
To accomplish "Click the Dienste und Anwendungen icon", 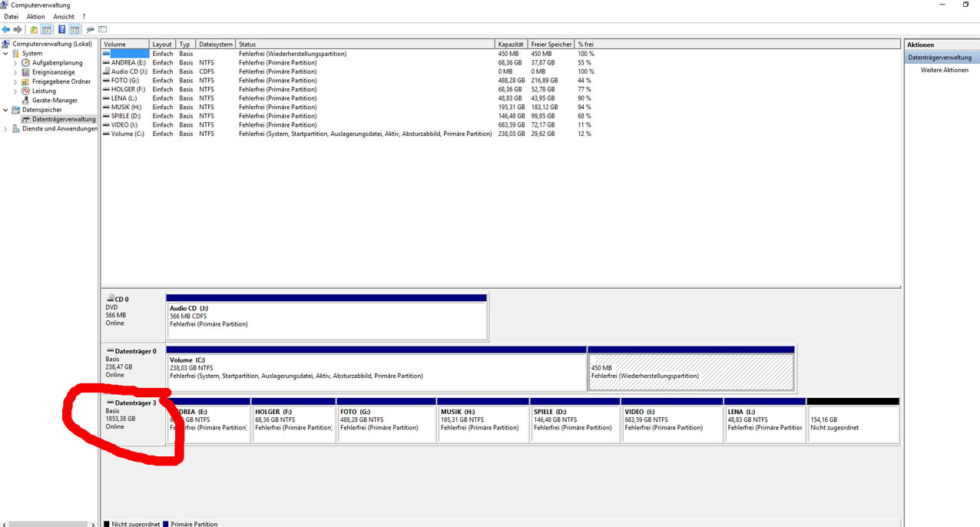I will pos(16,128).
